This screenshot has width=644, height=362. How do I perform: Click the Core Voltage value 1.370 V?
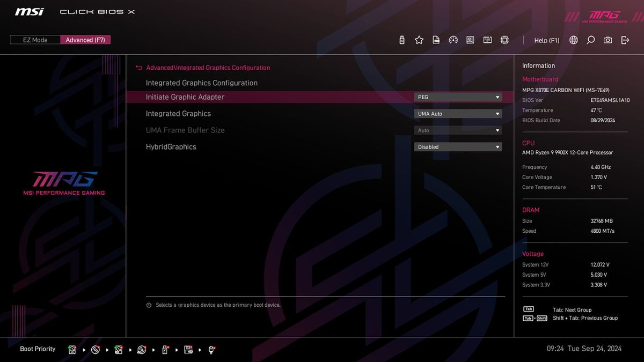599,178
